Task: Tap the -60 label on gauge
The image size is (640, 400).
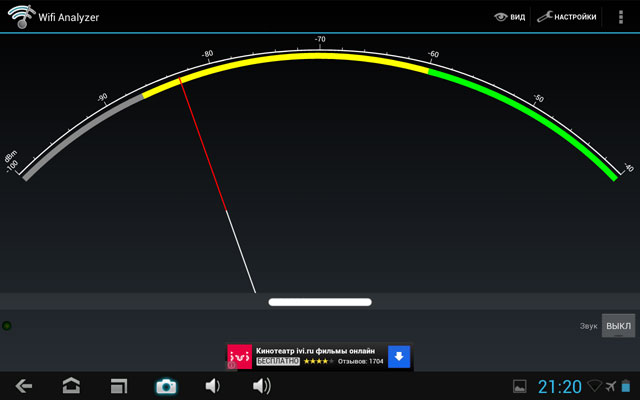Action: [x=433, y=54]
